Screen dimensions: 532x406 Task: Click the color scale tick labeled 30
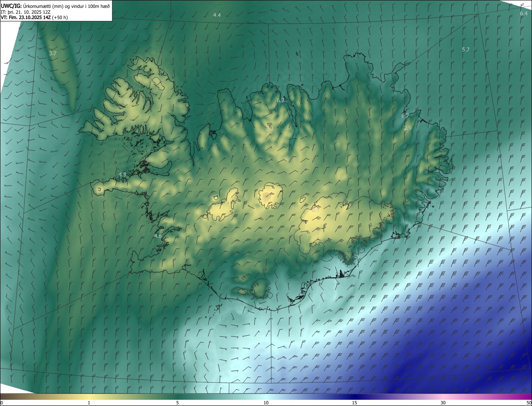(x=443, y=403)
